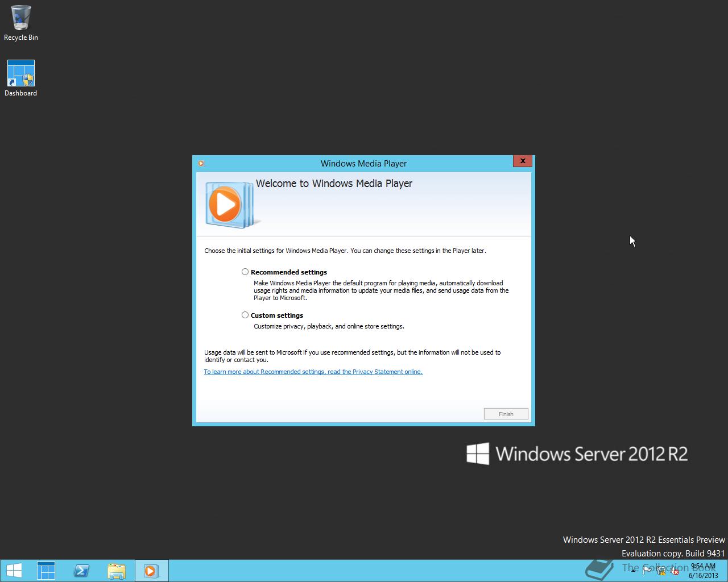The height and width of the screenshot is (582, 728).
Task: Click 'Choose the initial settings' instruction text
Action: [x=345, y=251]
